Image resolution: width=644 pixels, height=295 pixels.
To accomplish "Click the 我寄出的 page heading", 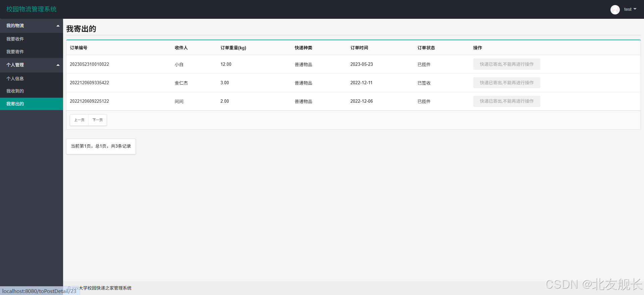I will pos(81,29).
